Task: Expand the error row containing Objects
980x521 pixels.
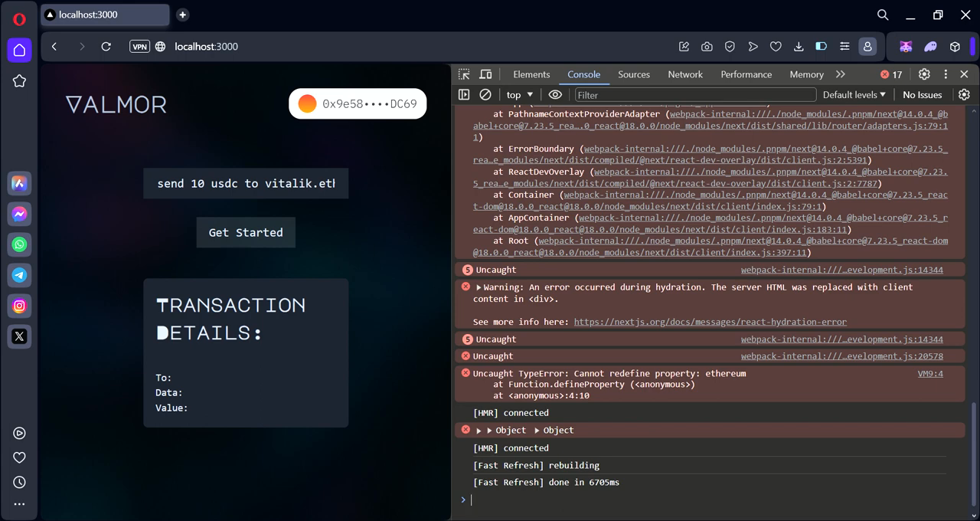Action: pos(479,431)
